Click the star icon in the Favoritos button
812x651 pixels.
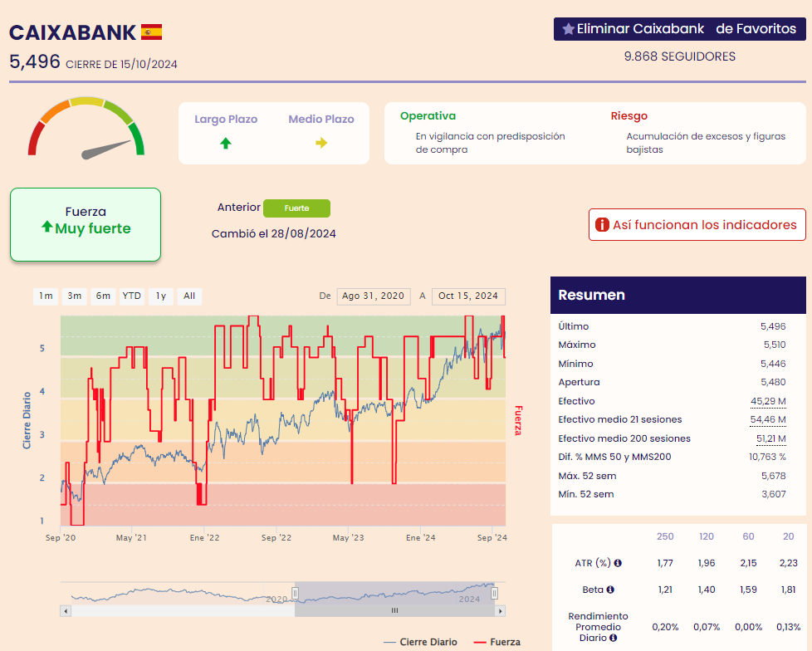point(568,29)
